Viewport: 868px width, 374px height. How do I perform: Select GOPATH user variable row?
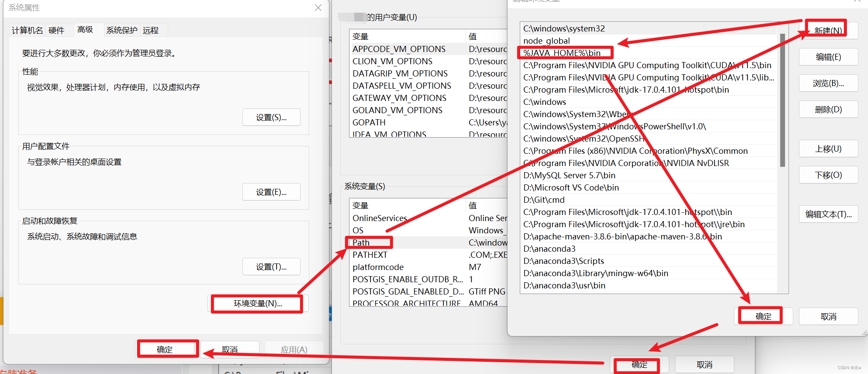point(428,122)
